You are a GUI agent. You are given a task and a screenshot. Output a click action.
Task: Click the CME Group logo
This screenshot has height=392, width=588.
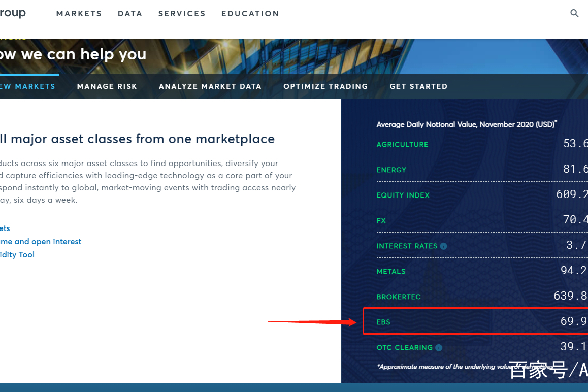tap(12, 13)
